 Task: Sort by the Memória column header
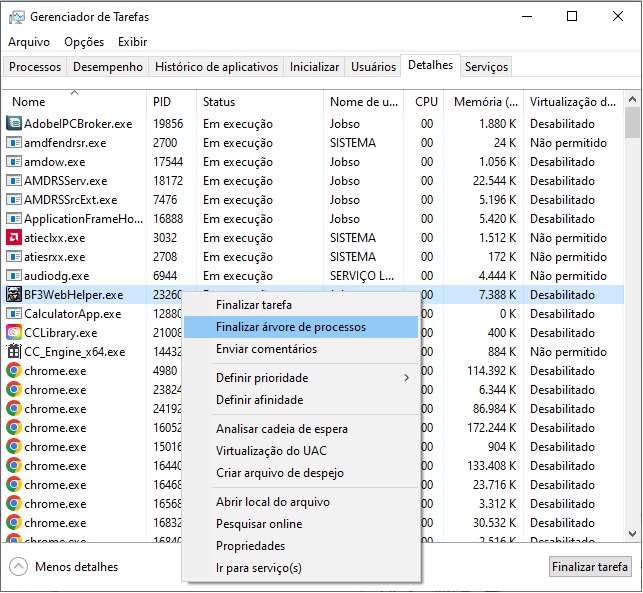coord(483,102)
